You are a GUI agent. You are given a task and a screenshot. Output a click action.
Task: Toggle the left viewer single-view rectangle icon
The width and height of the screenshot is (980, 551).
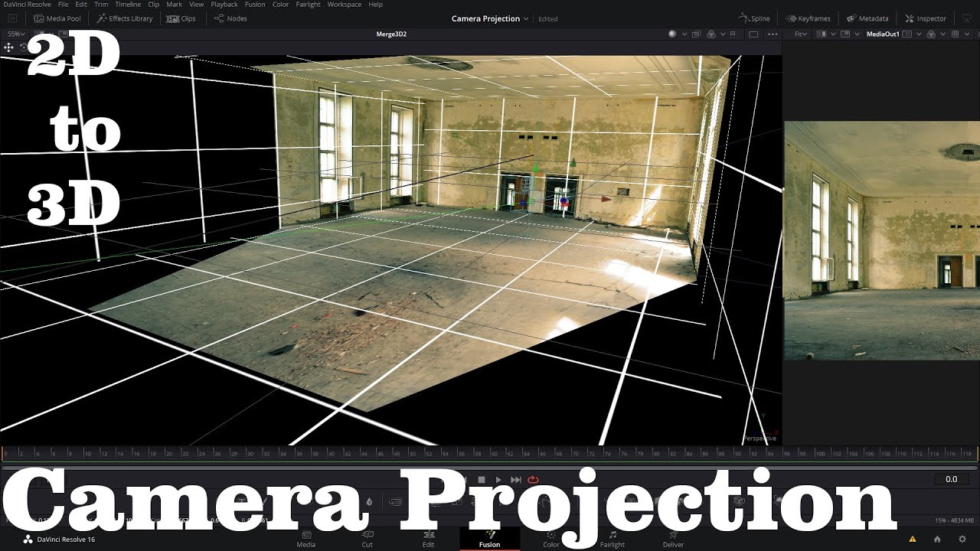pos(753,34)
